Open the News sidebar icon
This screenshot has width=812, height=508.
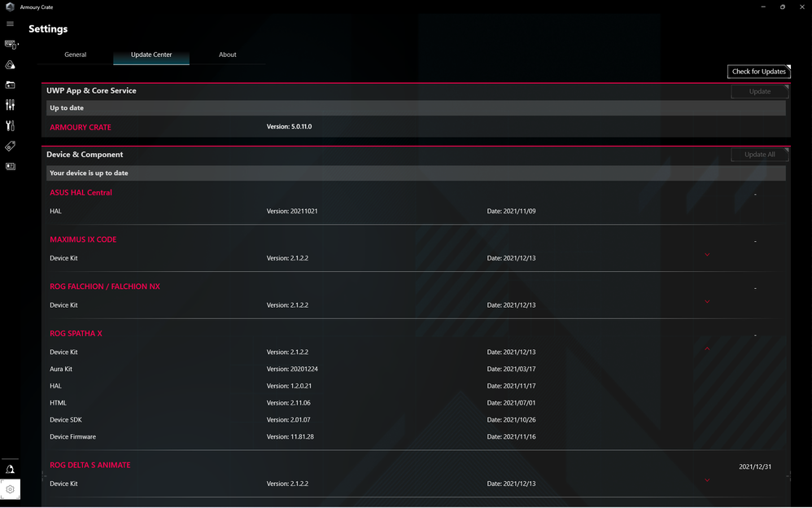pyautogui.click(x=10, y=166)
